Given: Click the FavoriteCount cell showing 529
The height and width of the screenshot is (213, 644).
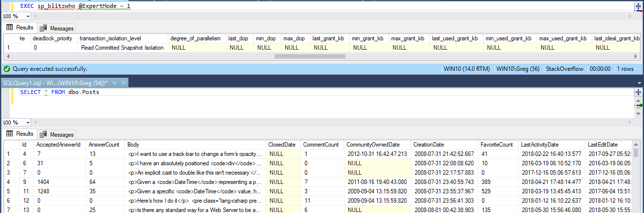Looking at the screenshot, I should [x=498, y=191].
